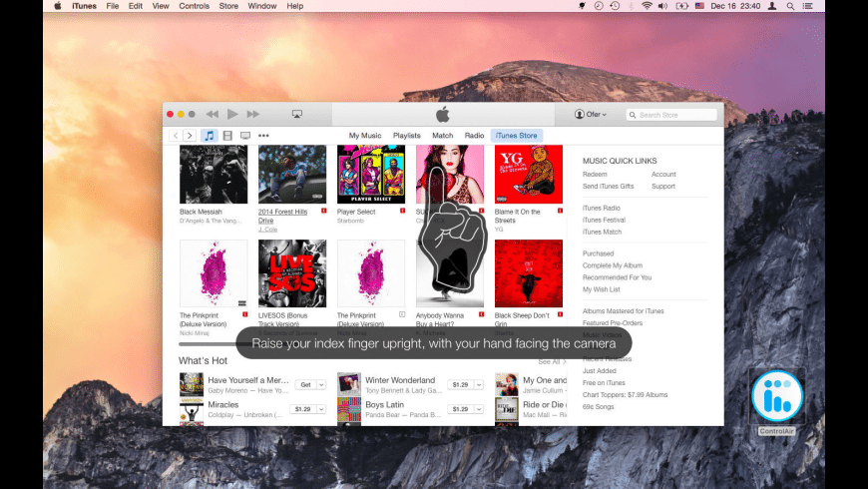Open Black Sheep Don't Grin cover

point(529,273)
